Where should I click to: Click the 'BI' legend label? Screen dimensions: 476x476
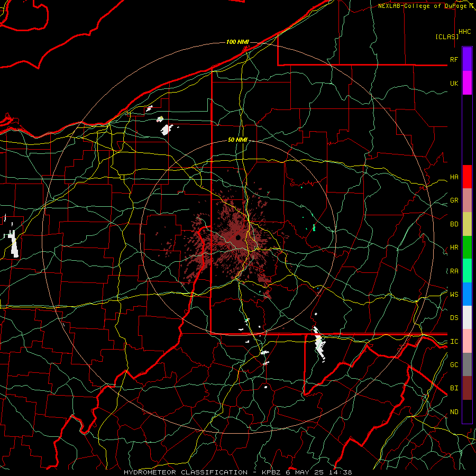[454, 388]
